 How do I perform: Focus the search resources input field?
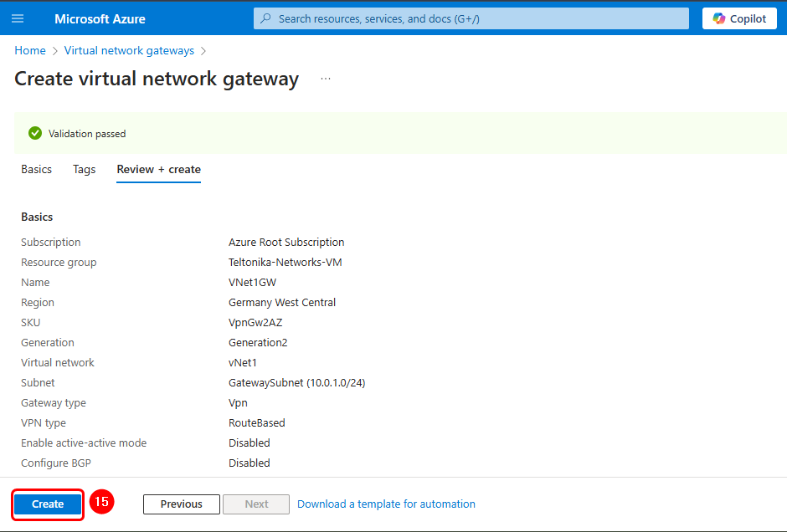477,18
